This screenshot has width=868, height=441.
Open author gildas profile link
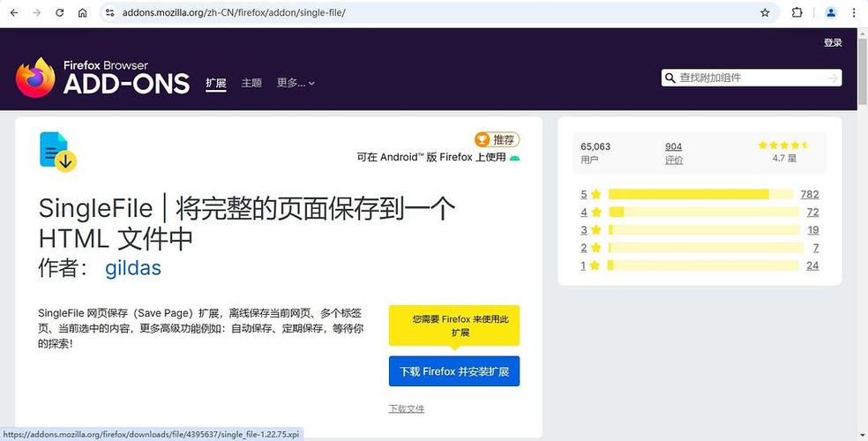pos(133,268)
